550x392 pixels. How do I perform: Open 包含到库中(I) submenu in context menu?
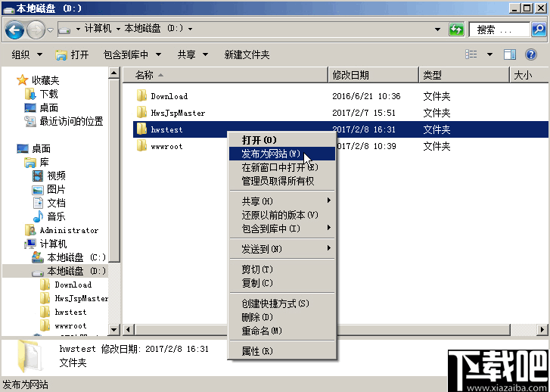click(x=282, y=229)
